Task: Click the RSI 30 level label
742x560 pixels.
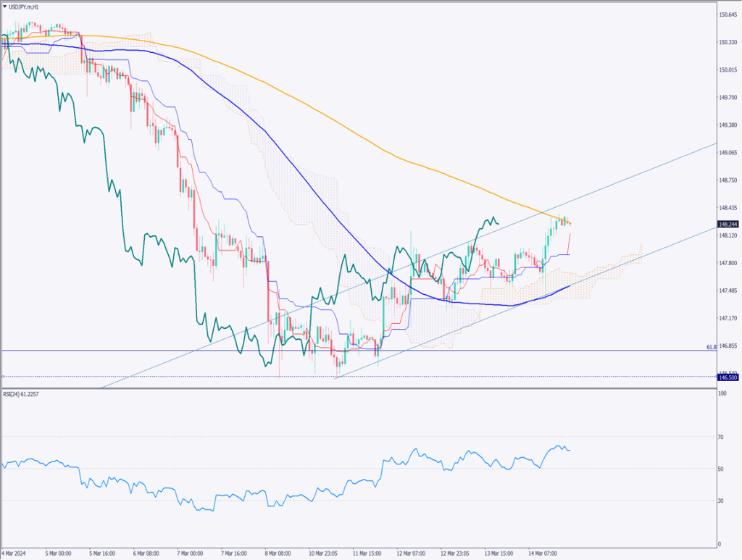Action: [x=722, y=501]
